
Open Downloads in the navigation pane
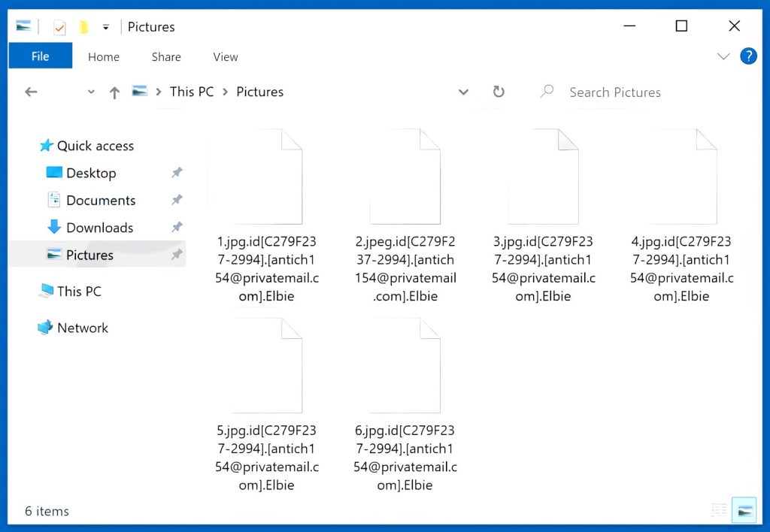click(x=99, y=228)
